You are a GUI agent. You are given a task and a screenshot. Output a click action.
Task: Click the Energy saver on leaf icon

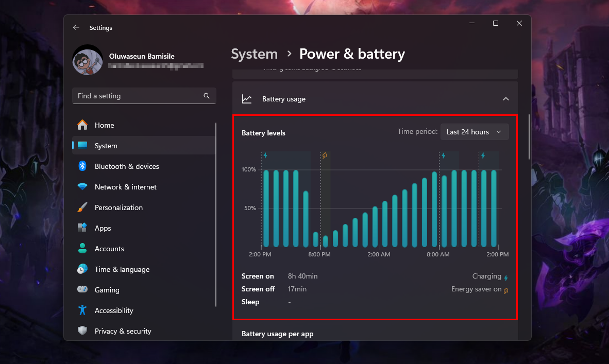point(505,291)
